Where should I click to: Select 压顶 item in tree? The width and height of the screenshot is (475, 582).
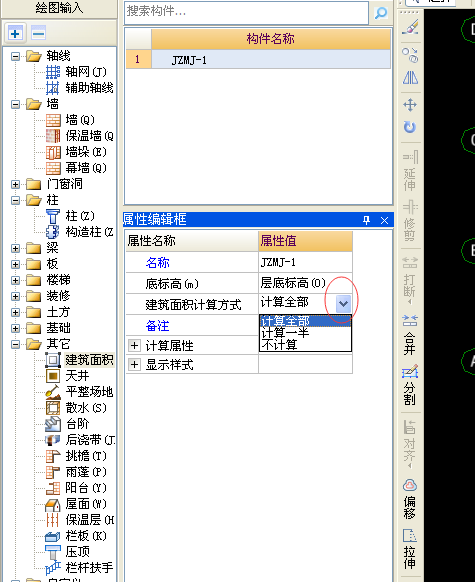tap(68, 552)
